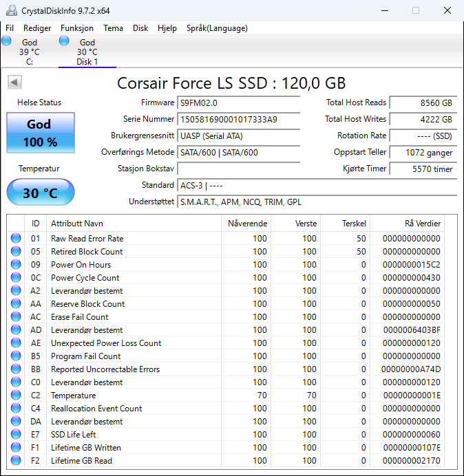Screen dimensions: 464x476
Task: Select the Disk 1 tab at 30 °C
Action: [87, 52]
